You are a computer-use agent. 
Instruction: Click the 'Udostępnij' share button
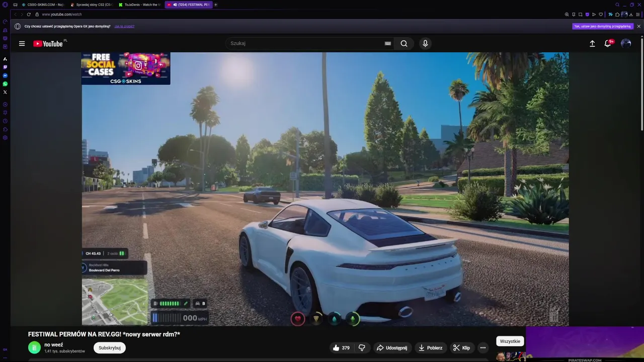392,347
